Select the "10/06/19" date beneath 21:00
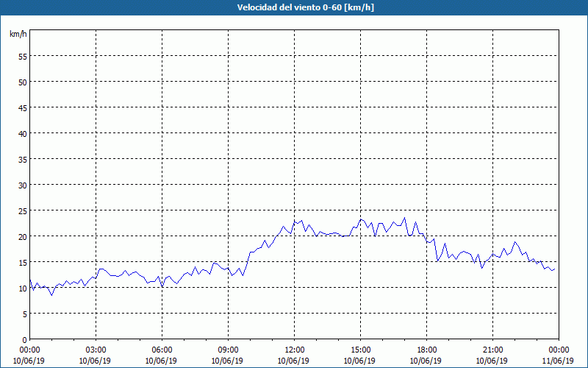Screen dimensions: 588x368 click(492, 361)
